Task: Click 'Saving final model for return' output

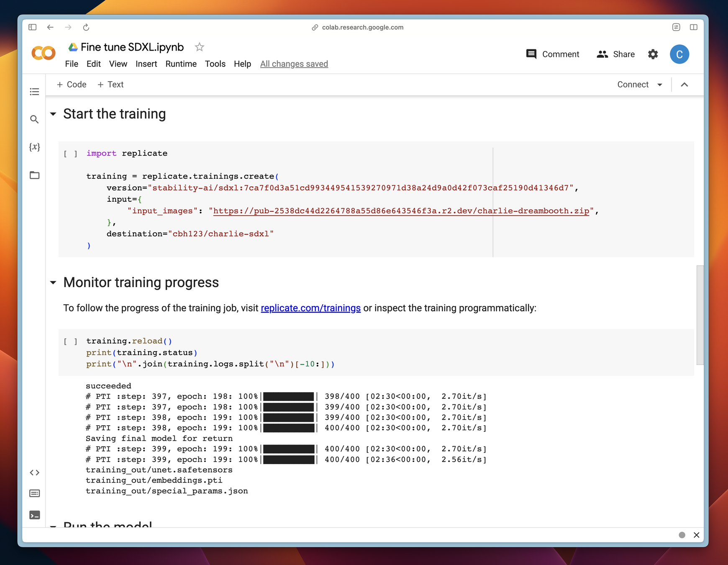Action: click(x=159, y=439)
